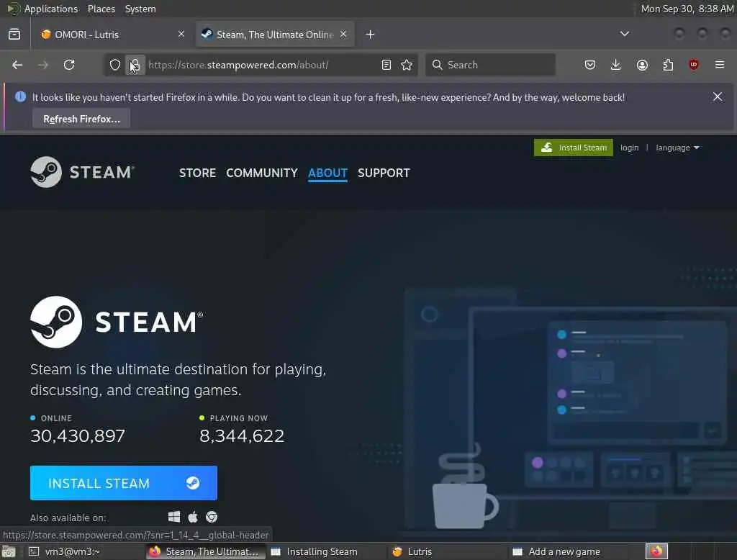
Task: Open the extensions puzzle icon
Action: 668,65
